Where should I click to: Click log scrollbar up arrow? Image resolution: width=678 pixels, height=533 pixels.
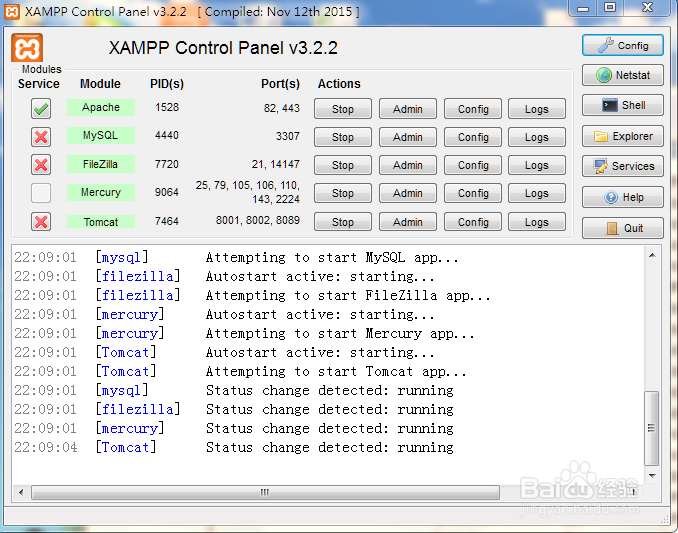tap(652, 255)
